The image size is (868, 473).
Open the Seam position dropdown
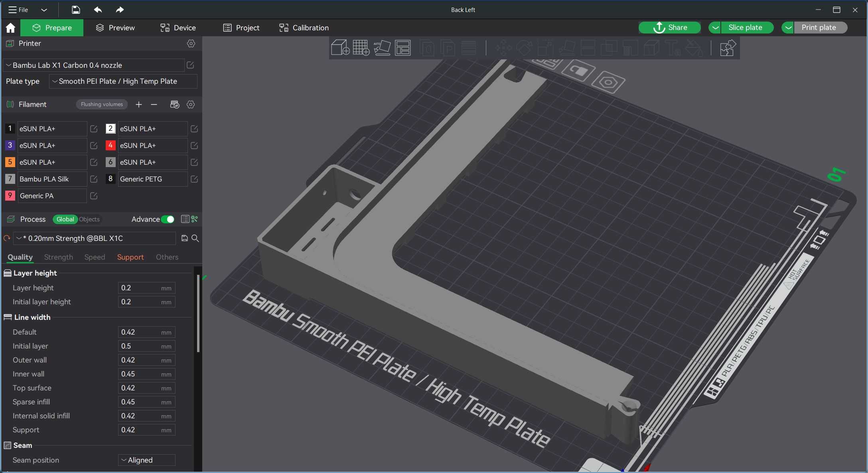pos(147,460)
